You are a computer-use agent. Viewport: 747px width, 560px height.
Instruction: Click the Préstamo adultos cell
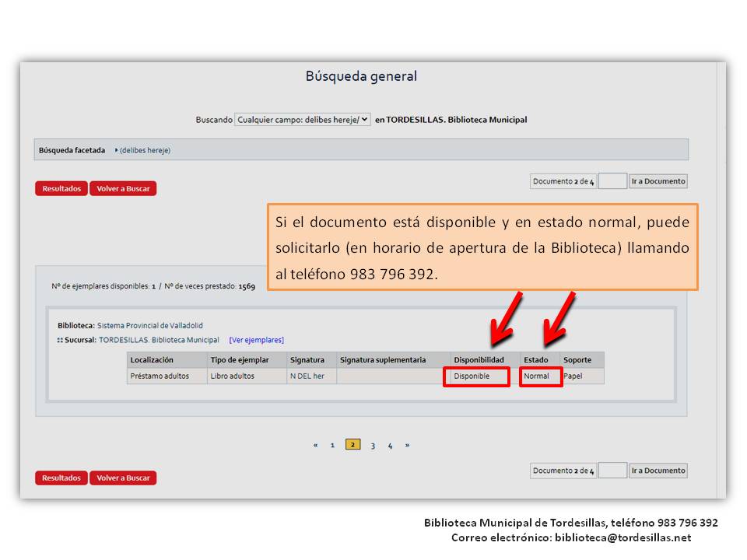point(167,376)
